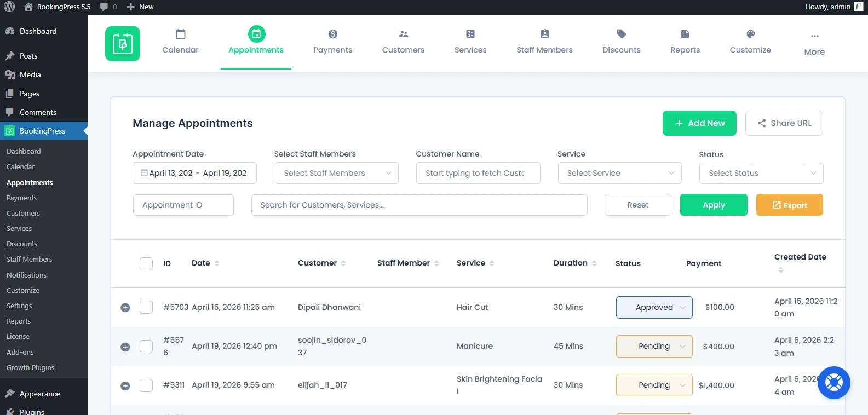
Task: Sort by Created Date column arrows
Action: pyautogui.click(x=781, y=270)
